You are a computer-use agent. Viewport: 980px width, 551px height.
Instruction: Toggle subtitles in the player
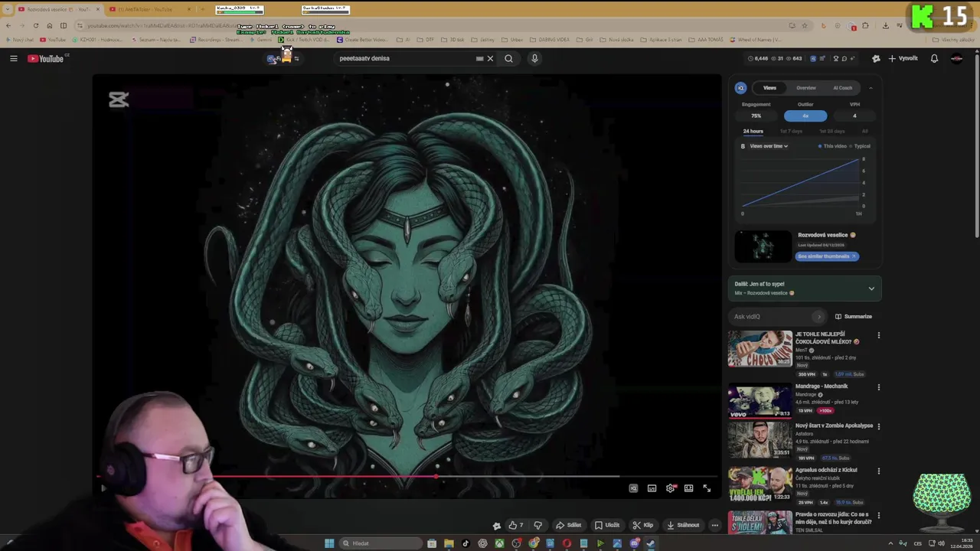[x=652, y=488]
